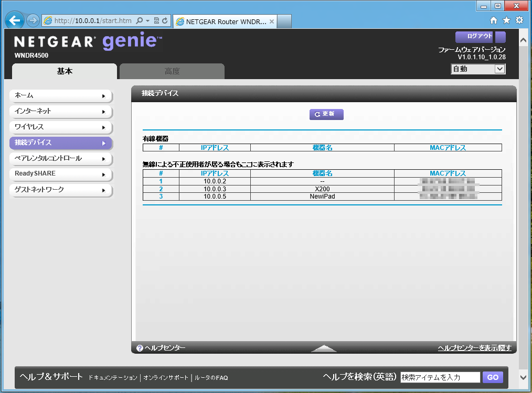This screenshot has height=393, width=532.
Task: Open the オンラインサポート link
Action: (165, 378)
